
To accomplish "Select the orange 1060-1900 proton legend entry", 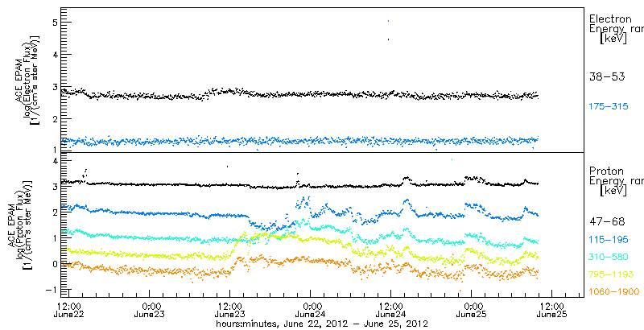I will pos(613,292).
